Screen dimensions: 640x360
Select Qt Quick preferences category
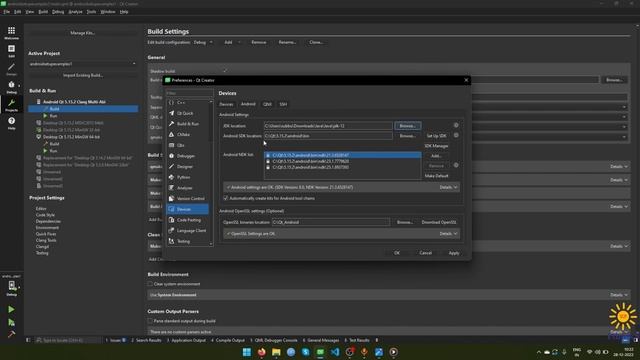pyautogui.click(x=189, y=113)
